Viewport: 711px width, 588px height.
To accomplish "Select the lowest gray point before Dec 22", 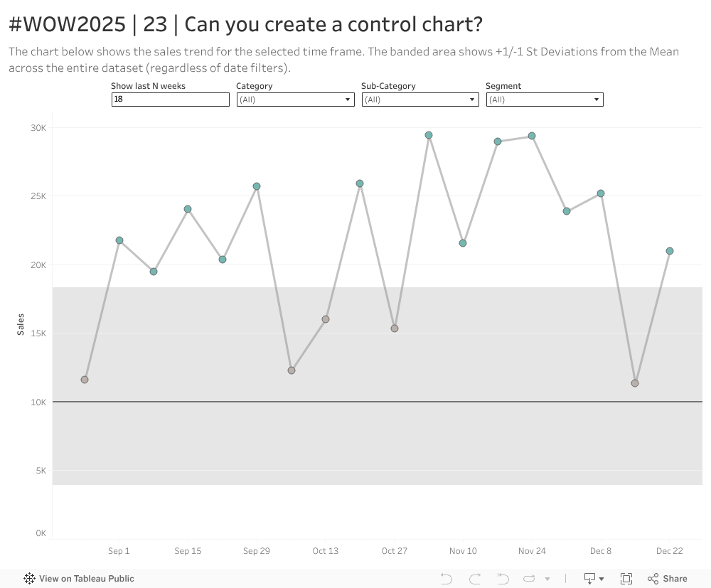I will pos(635,383).
